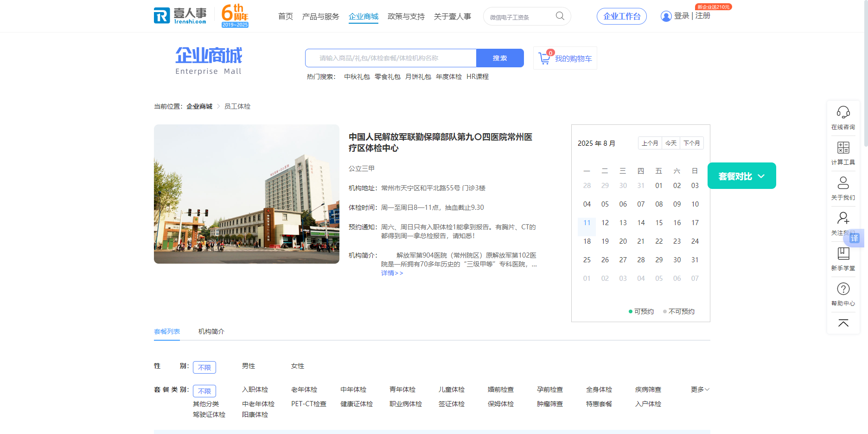Viewport: 868px width, 434px height.
Task: Open 企业工作台 button
Action: [x=622, y=16]
